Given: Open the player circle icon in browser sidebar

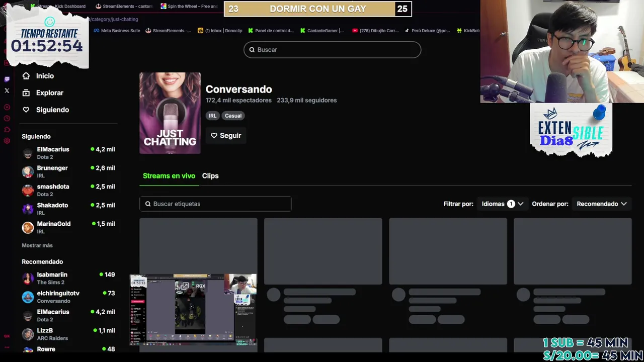Looking at the screenshot, I should point(7,107).
